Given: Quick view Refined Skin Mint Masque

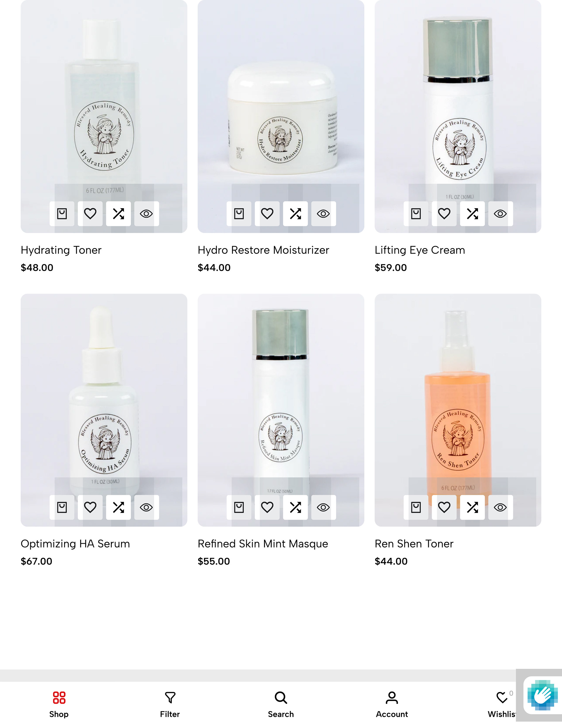Looking at the screenshot, I should (323, 507).
